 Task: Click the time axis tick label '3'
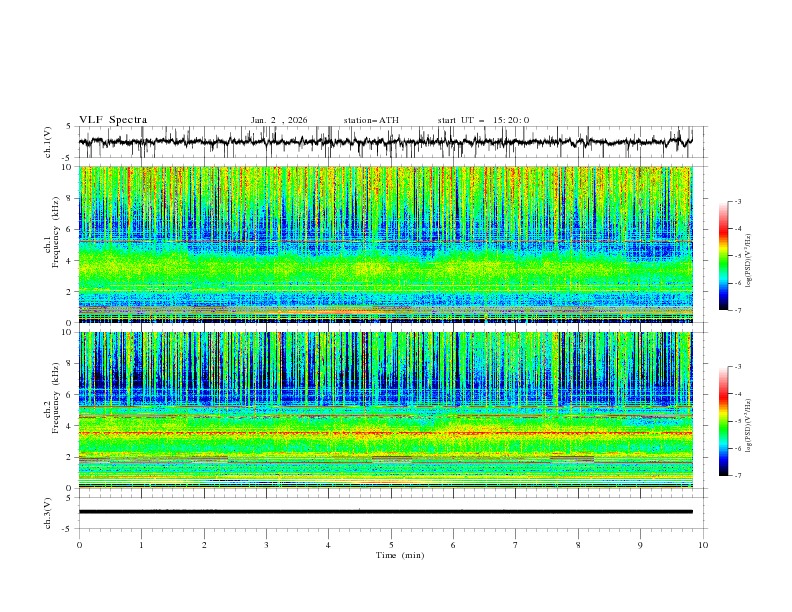point(266,545)
